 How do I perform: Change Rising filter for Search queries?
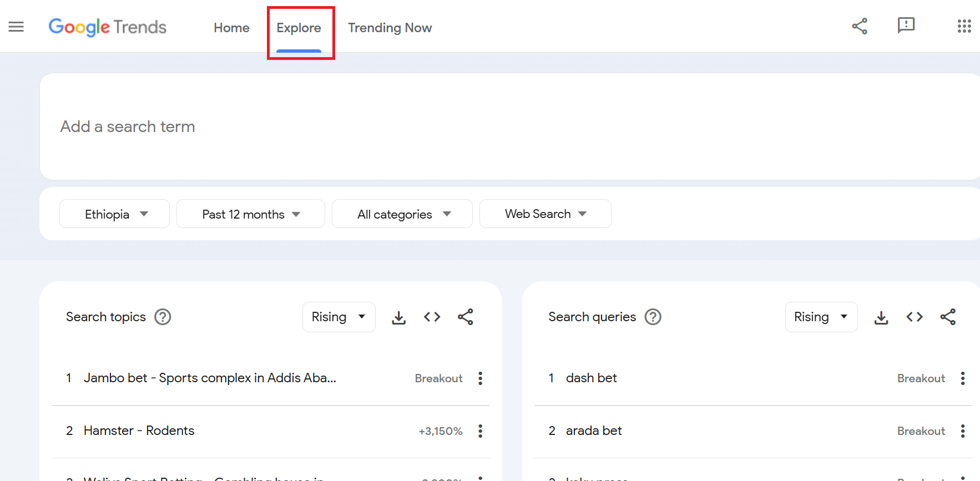coord(821,317)
